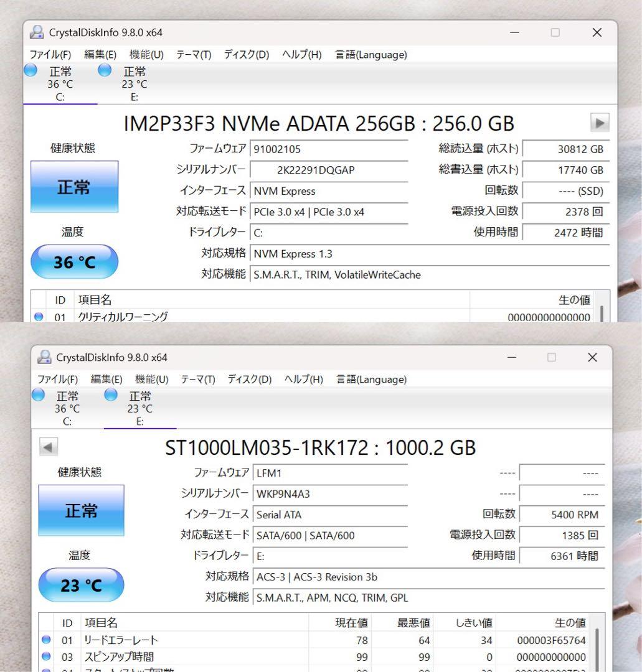Open ヘルプ(H) menu in top window
The height and width of the screenshot is (672, 642).
302,55
